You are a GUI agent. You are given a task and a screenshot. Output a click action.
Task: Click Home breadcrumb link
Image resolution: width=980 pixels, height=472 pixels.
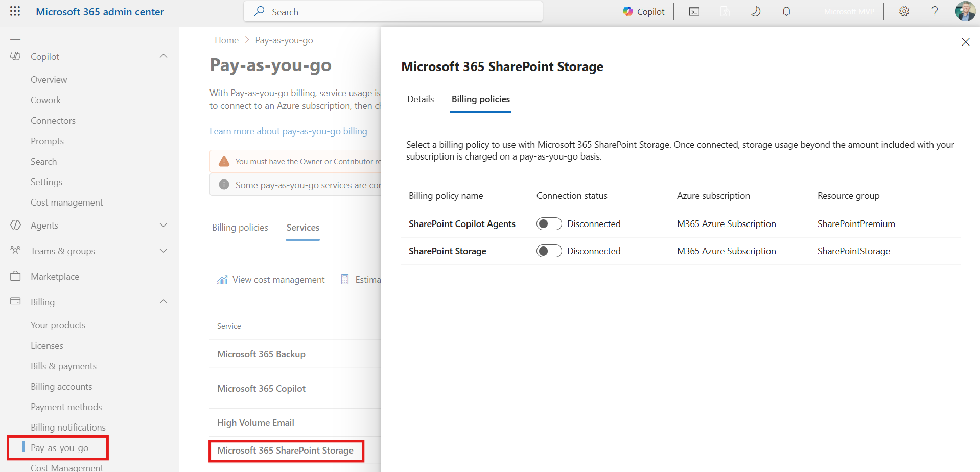(226, 40)
